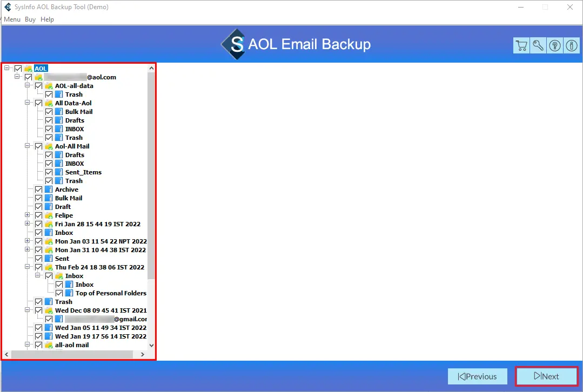
Task: Click the Wed Dec 08 folder icon
Action: coord(49,310)
